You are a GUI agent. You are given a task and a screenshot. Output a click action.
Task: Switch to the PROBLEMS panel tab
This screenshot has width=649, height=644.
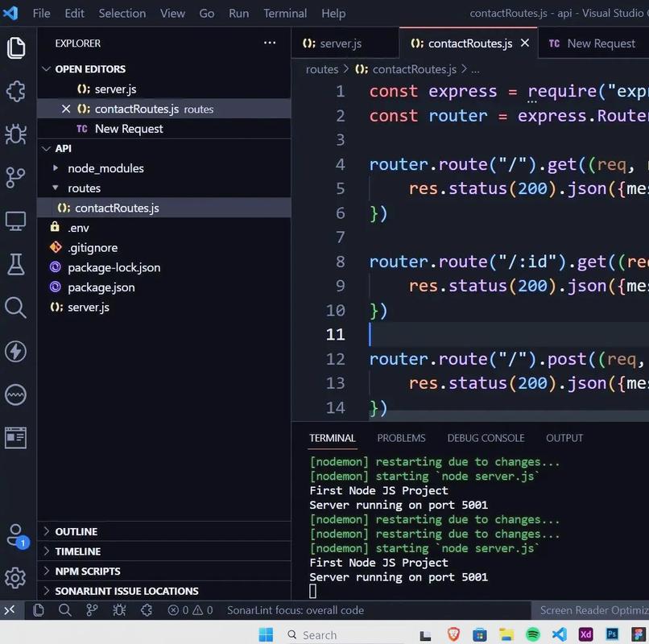[x=401, y=438]
